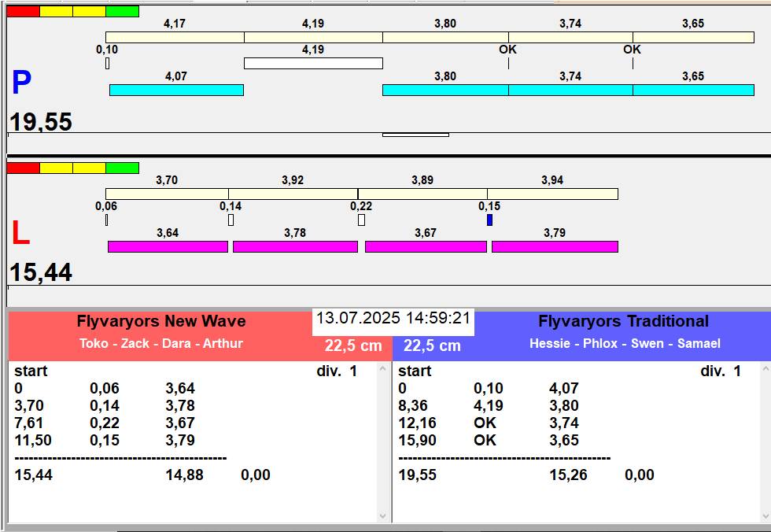
Task: Click the magenta bar labeled 3,78
Action: click(296, 247)
